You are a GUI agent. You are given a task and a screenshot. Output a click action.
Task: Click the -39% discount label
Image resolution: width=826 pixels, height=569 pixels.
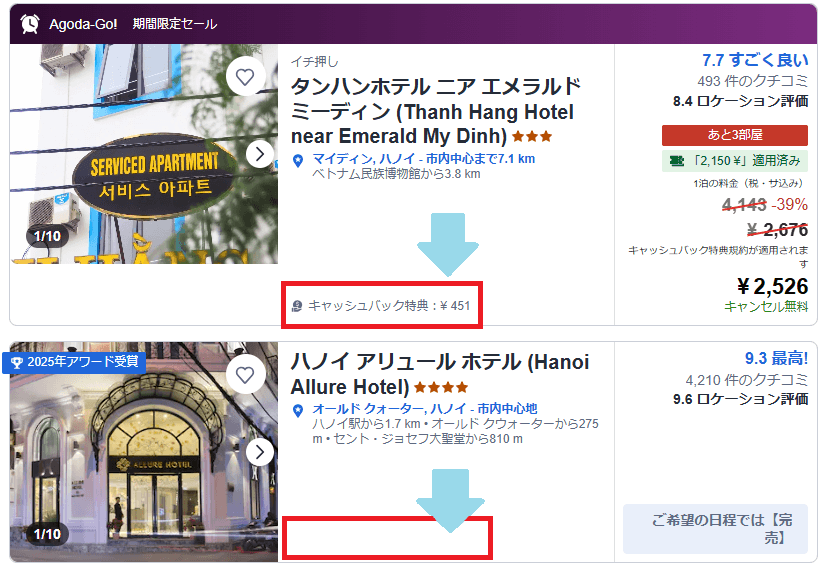click(x=790, y=204)
